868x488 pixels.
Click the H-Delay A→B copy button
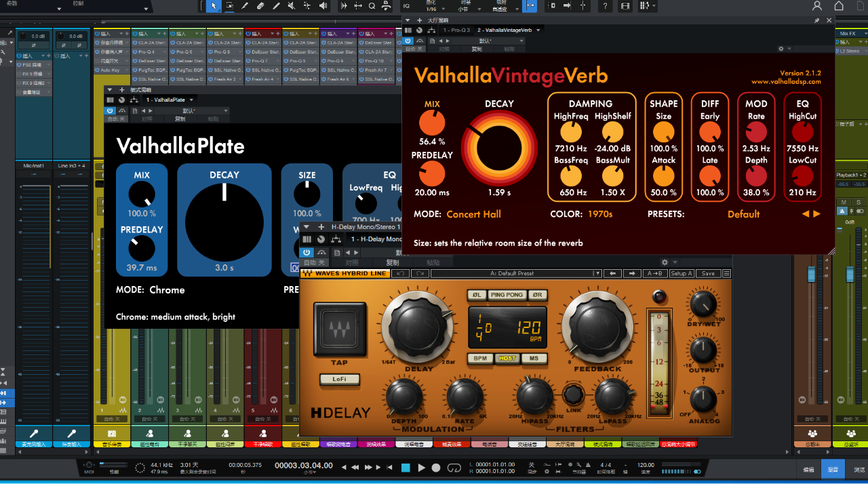655,273
